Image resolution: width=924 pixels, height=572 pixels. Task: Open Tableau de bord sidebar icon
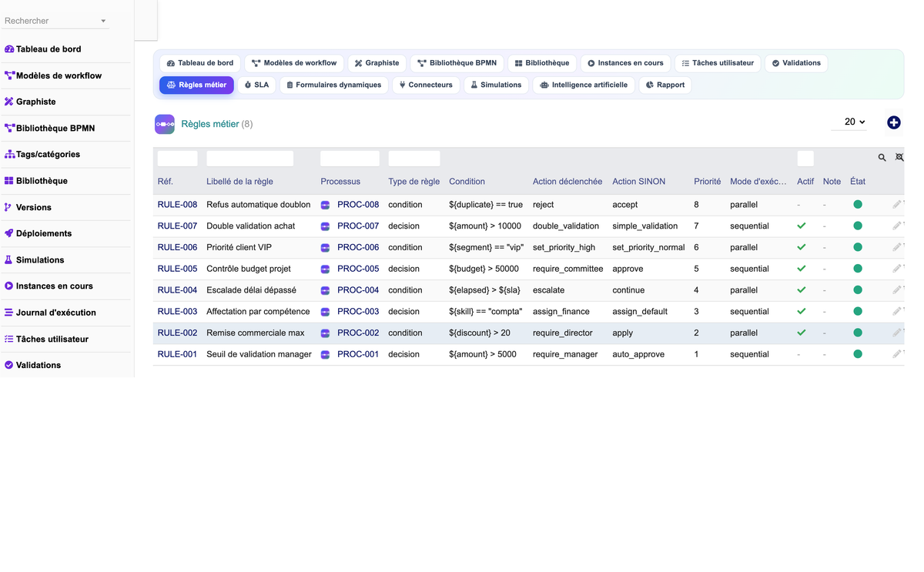coord(9,49)
